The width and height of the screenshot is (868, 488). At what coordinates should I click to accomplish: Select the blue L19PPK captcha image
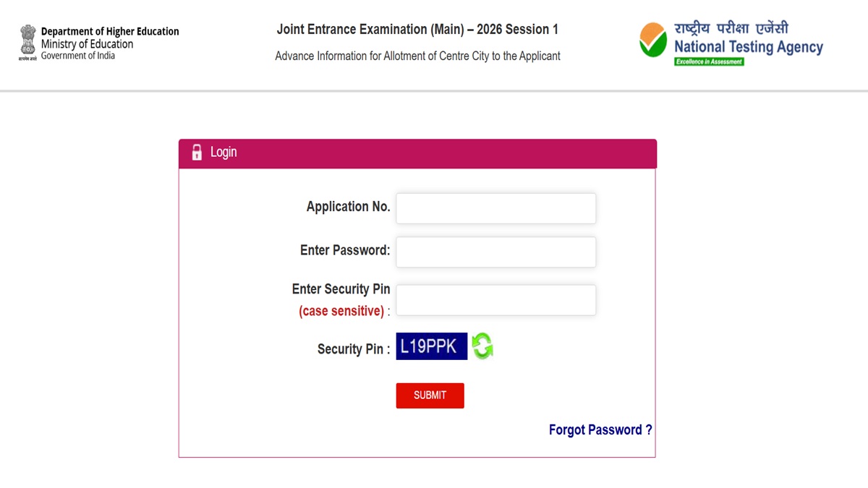click(x=431, y=346)
